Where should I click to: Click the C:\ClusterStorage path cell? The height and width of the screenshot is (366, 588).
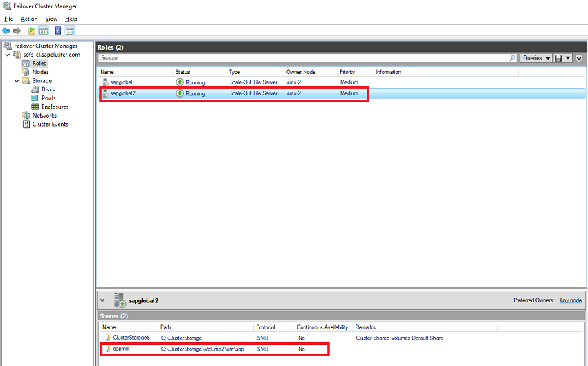coord(181,338)
